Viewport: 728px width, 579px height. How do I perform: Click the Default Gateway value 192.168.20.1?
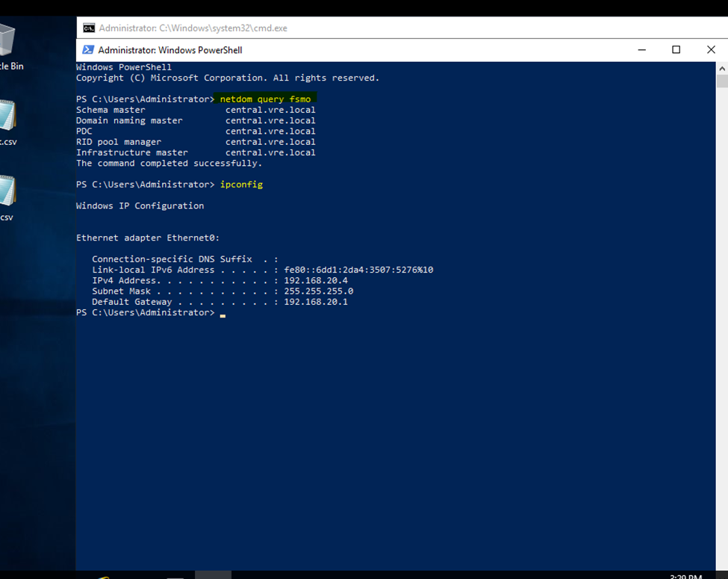click(x=316, y=302)
